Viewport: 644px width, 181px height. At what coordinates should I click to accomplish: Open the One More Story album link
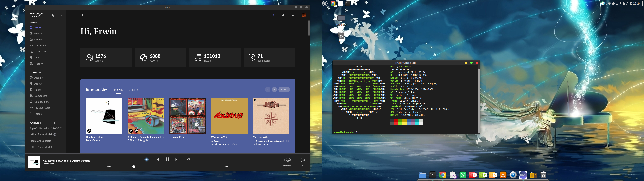point(94,137)
